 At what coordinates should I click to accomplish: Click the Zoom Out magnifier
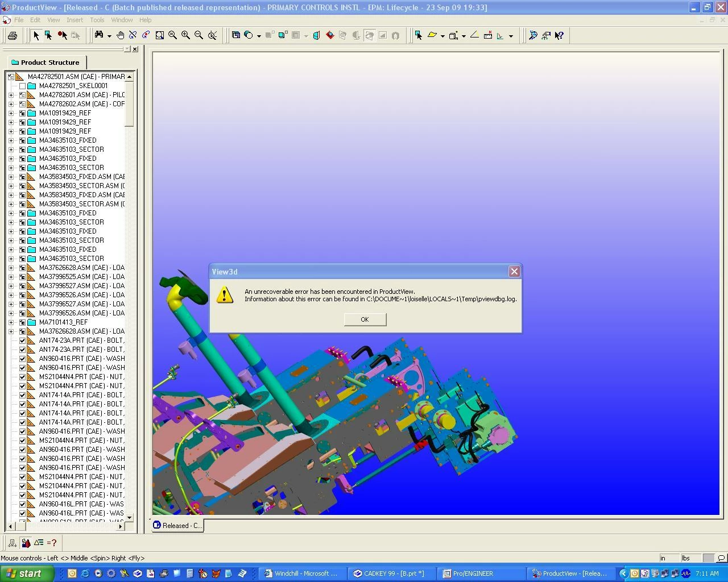click(198, 35)
